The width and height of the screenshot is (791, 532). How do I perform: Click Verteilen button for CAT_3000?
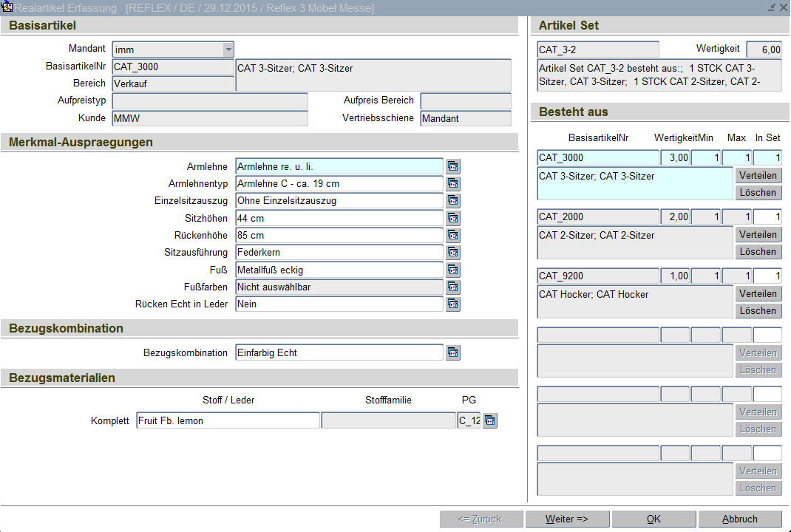pyautogui.click(x=758, y=176)
